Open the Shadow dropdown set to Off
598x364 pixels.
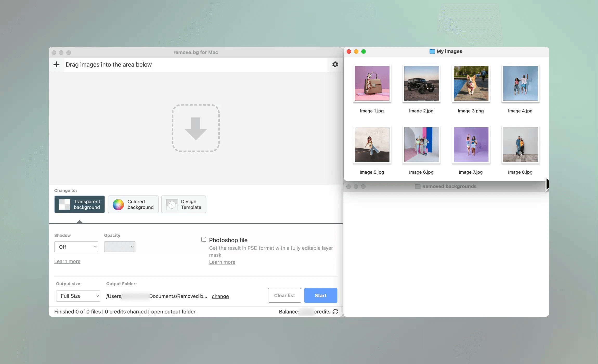tap(76, 247)
